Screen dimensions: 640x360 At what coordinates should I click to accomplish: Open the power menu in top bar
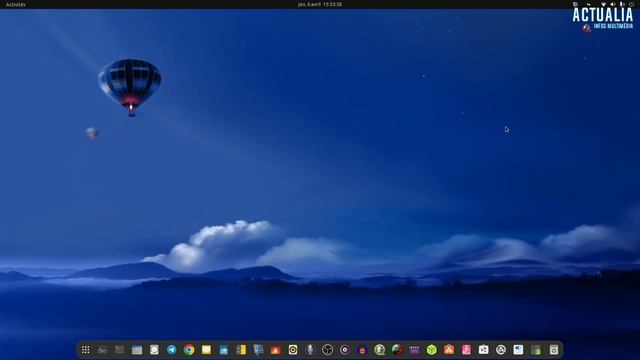coord(631,4)
